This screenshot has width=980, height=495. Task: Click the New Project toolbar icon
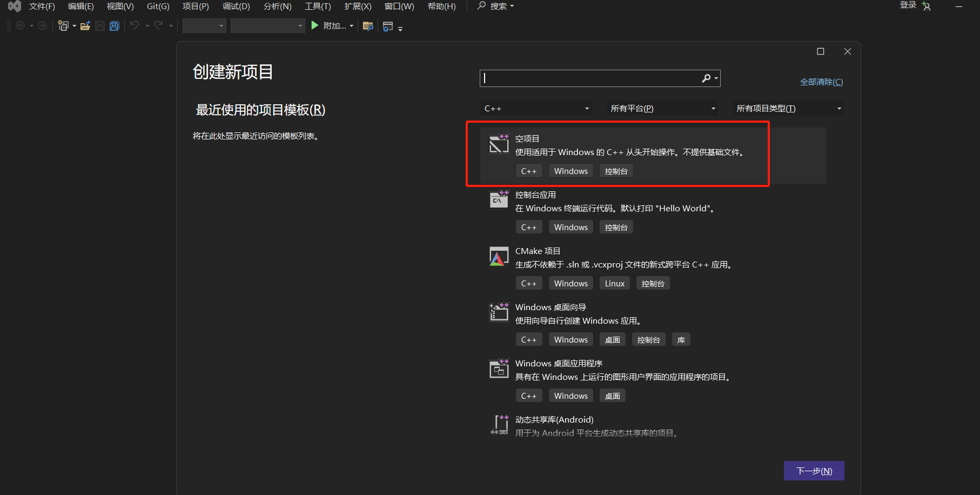(x=63, y=25)
